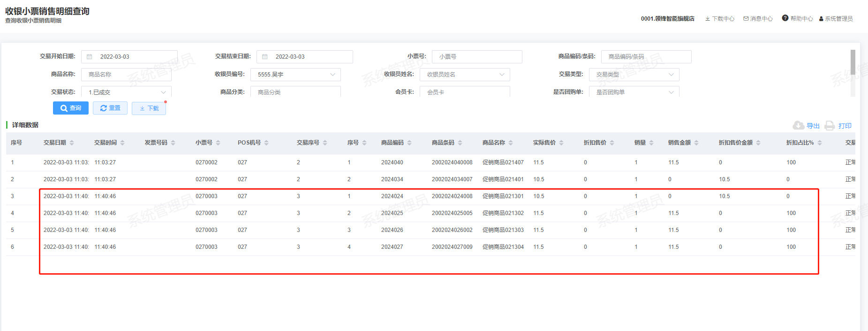This screenshot has width=868, height=331.
Task: Sort by 小票号 column arrows
Action: 218,143
